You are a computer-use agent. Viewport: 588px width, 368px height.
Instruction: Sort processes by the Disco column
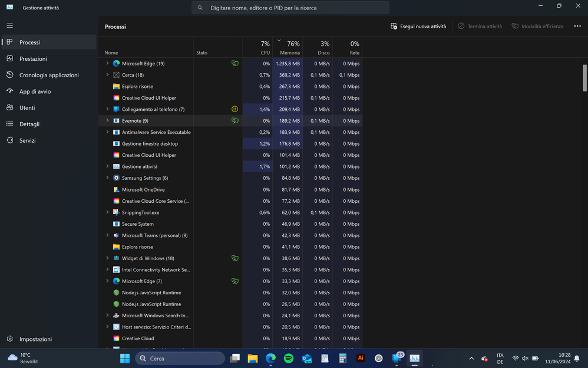(x=318, y=47)
